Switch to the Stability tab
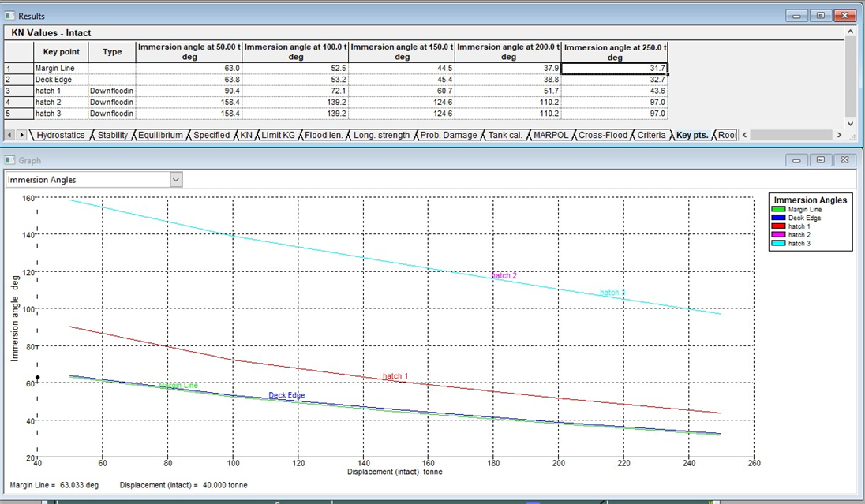 click(x=113, y=135)
